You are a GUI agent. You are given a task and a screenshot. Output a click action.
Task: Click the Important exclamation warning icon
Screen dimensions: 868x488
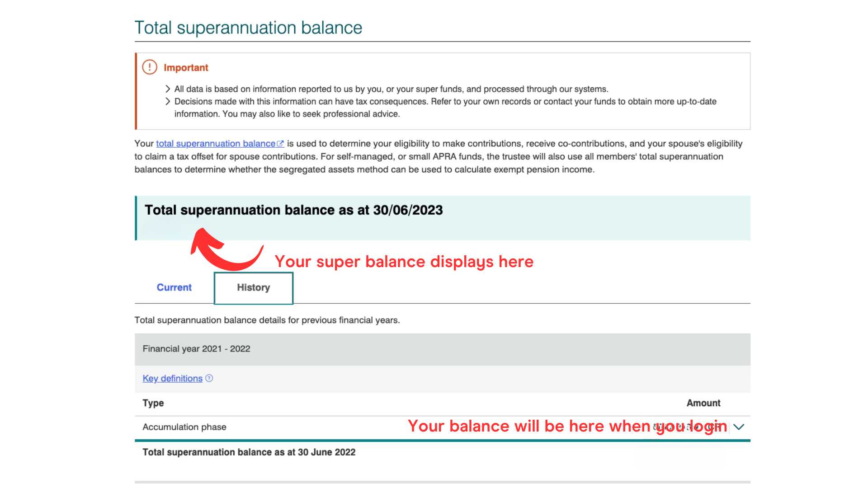150,67
